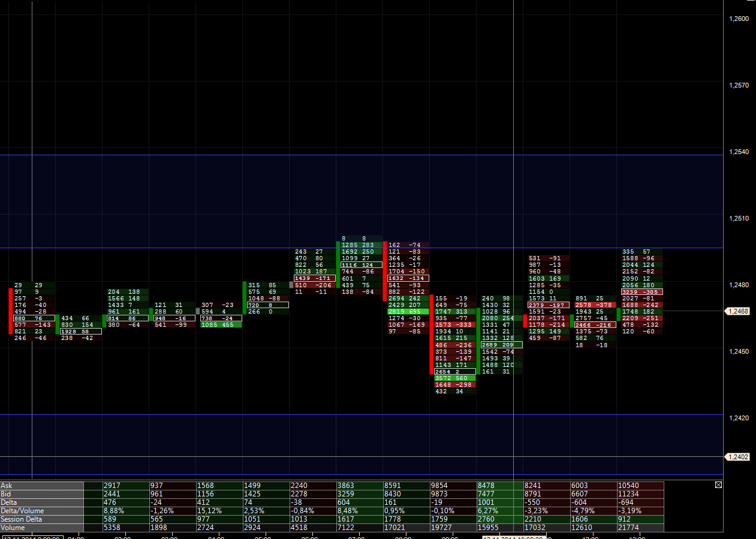Click the Bid value 11234
The height and width of the screenshot is (539, 756).
[x=640, y=493]
